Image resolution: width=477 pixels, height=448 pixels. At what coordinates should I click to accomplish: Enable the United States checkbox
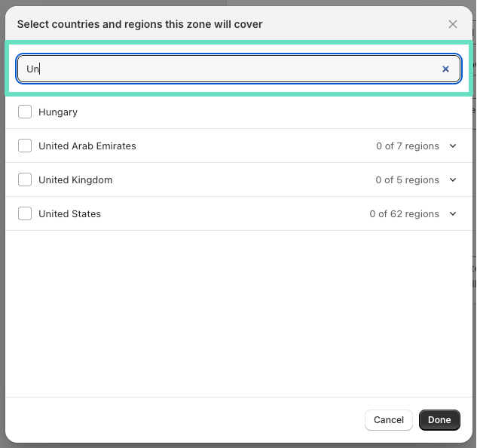[25, 213]
